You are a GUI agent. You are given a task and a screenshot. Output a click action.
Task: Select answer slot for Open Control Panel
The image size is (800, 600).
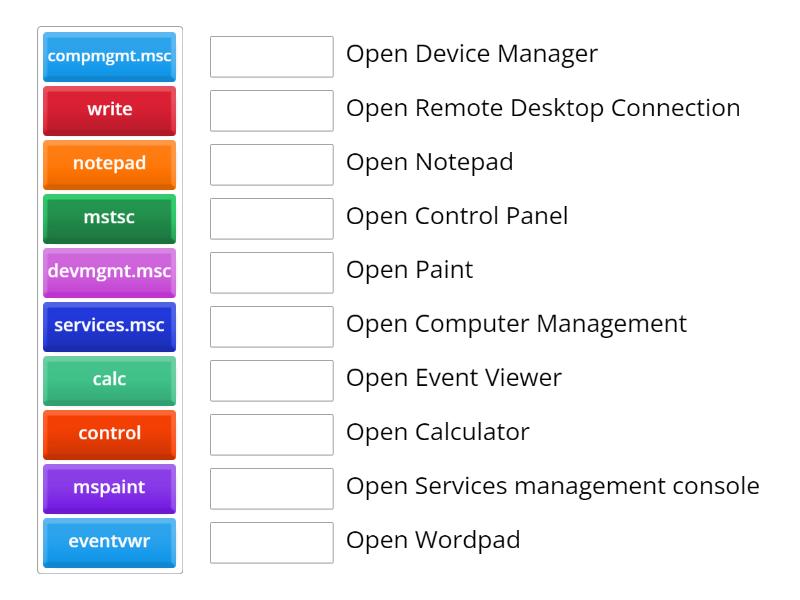pos(272,219)
